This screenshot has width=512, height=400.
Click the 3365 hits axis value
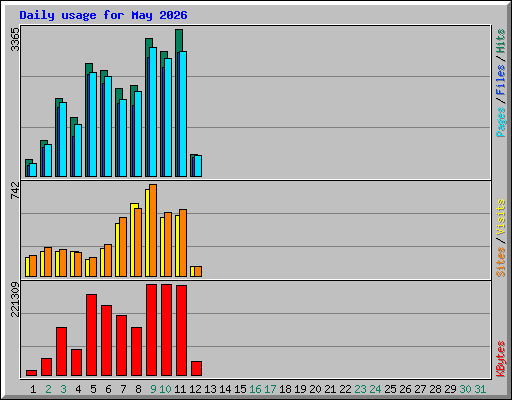[x=15, y=39]
